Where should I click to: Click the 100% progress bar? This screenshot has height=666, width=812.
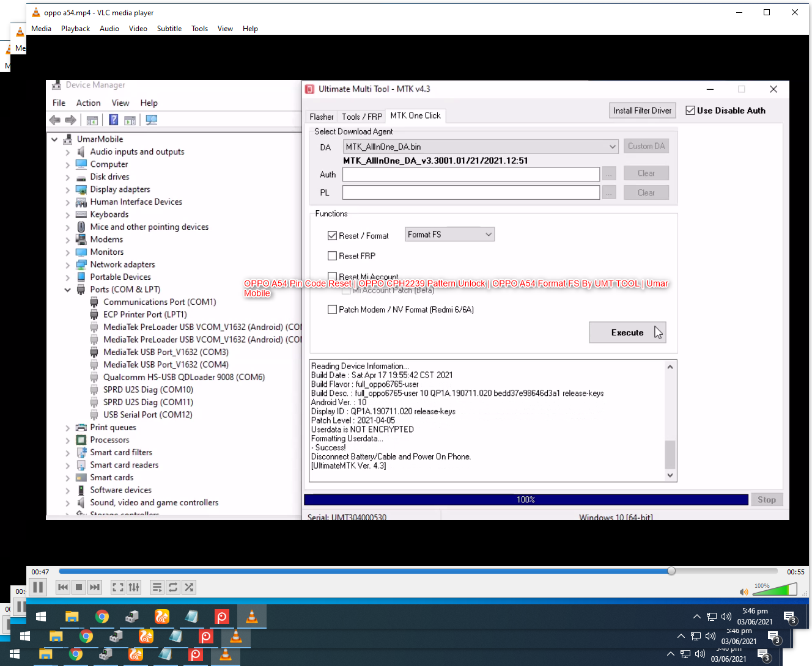tap(526, 500)
